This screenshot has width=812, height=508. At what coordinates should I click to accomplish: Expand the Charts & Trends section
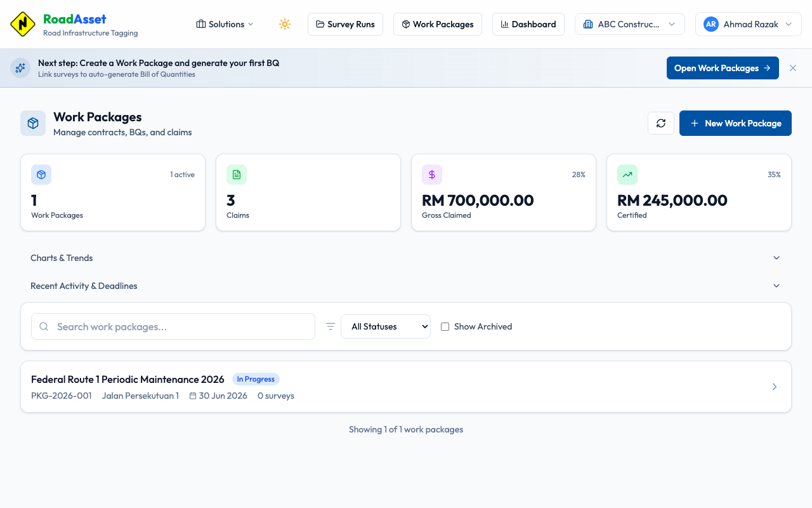click(406, 258)
